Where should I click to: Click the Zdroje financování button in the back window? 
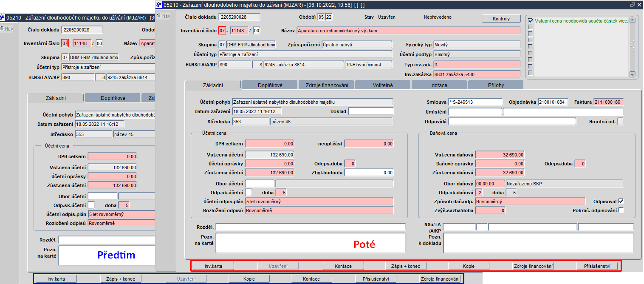point(441,279)
